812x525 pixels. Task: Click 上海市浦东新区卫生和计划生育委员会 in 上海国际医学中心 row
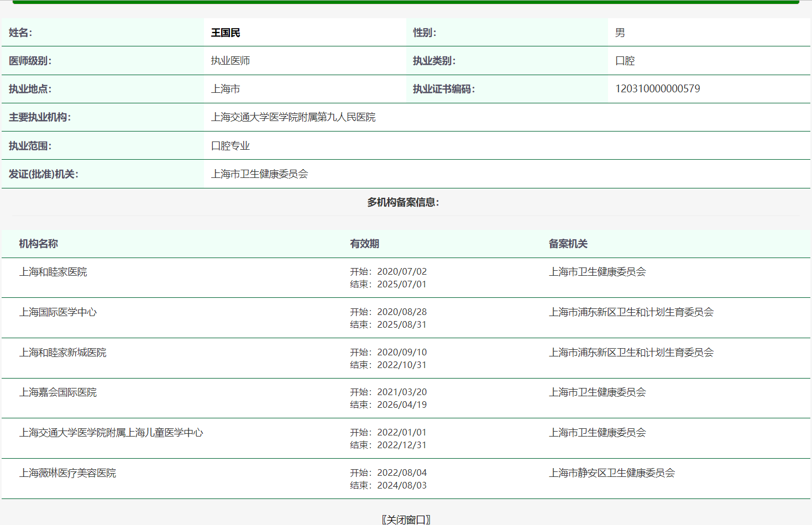631,312
